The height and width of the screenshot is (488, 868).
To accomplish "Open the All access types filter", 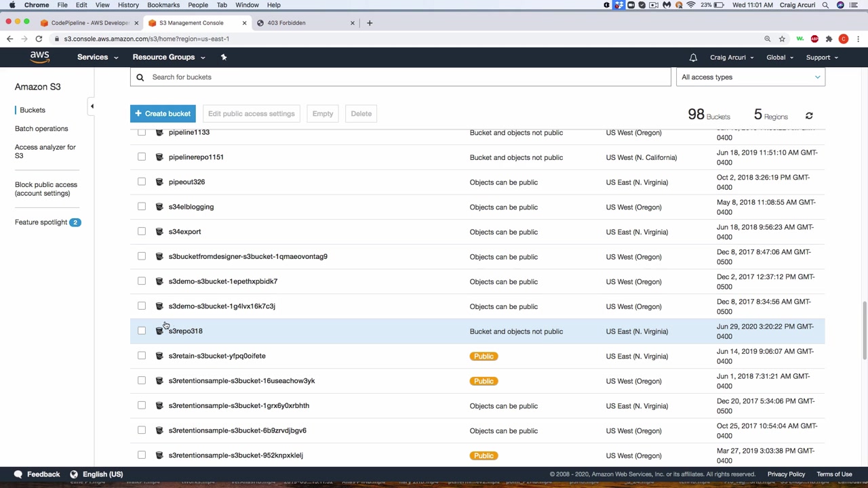I will point(751,77).
